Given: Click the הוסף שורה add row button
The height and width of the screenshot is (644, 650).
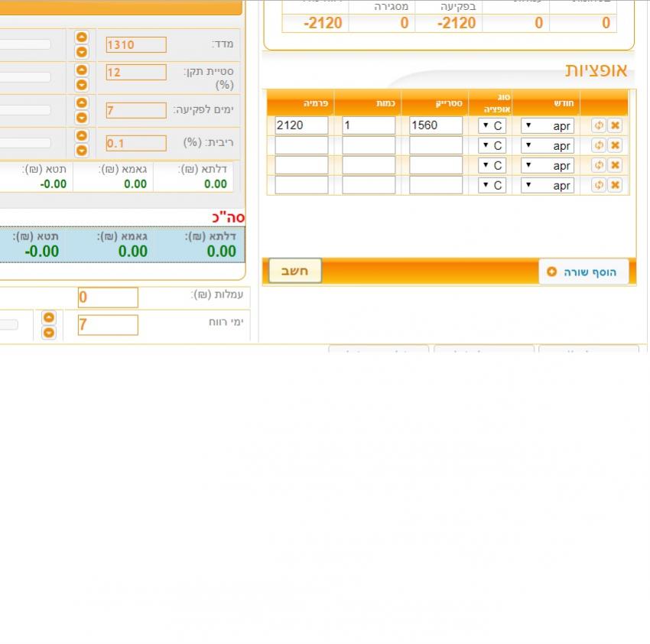Looking at the screenshot, I should [583, 272].
